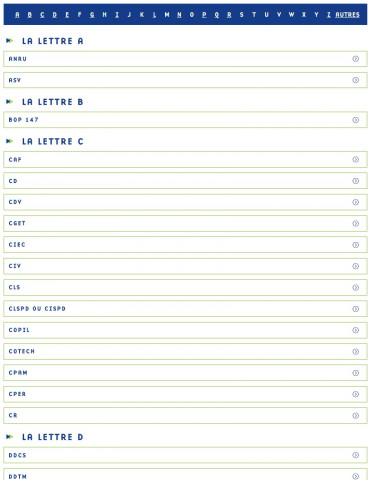Expand the CLSPD ou CISPD entry
This screenshot has width=370, height=480.
pos(185,309)
